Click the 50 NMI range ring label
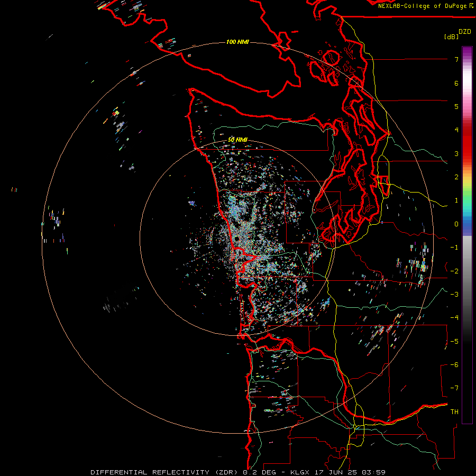Screen dimensions: 476x476 point(237,140)
